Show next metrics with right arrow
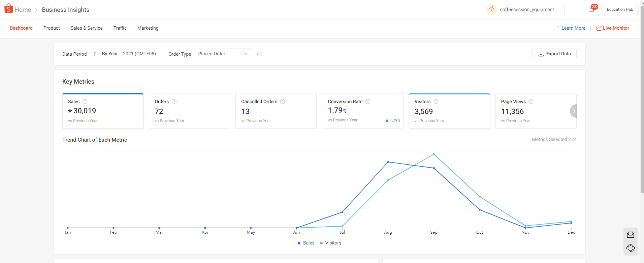 point(574,111)
